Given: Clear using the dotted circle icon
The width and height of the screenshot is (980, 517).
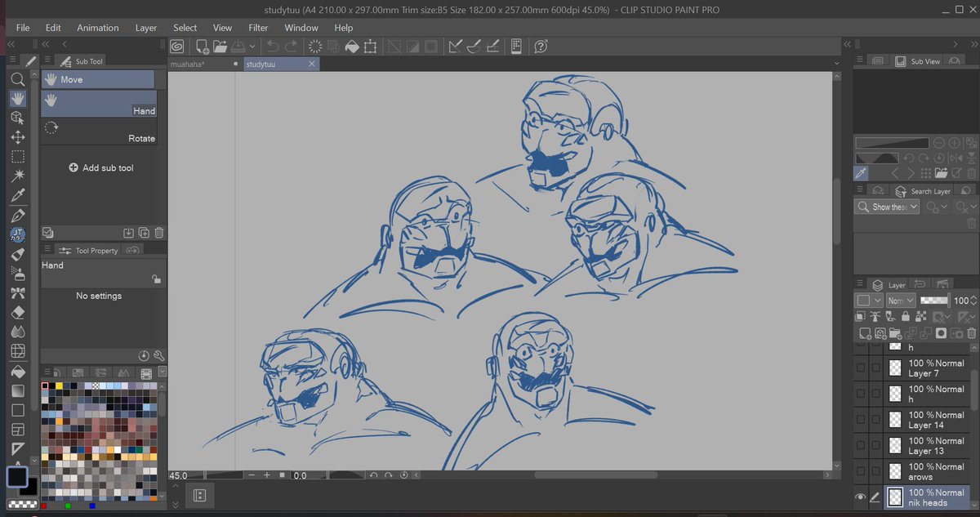Looking at the screenshot, I should pos(315,47).
